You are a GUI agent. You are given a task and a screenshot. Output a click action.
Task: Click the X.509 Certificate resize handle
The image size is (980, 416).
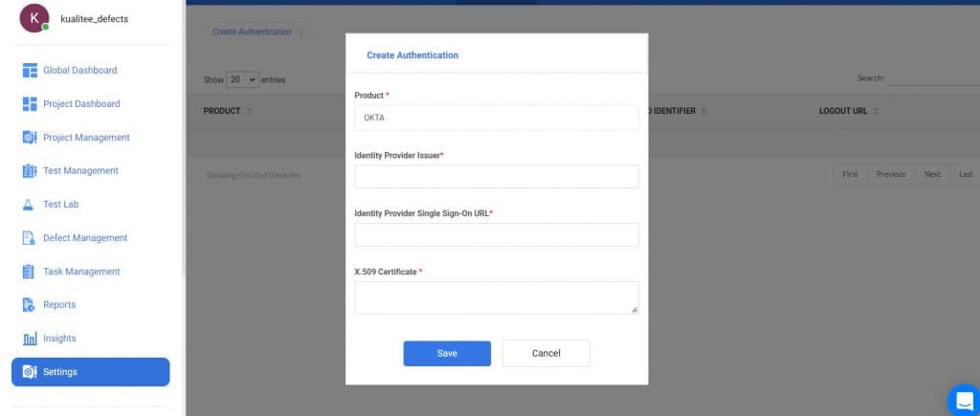635,309
